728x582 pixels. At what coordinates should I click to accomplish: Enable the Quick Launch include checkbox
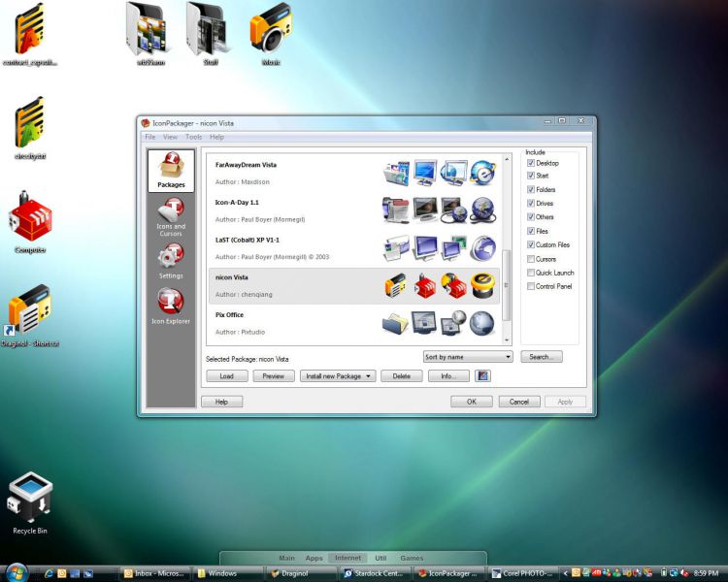pos(531,273)
